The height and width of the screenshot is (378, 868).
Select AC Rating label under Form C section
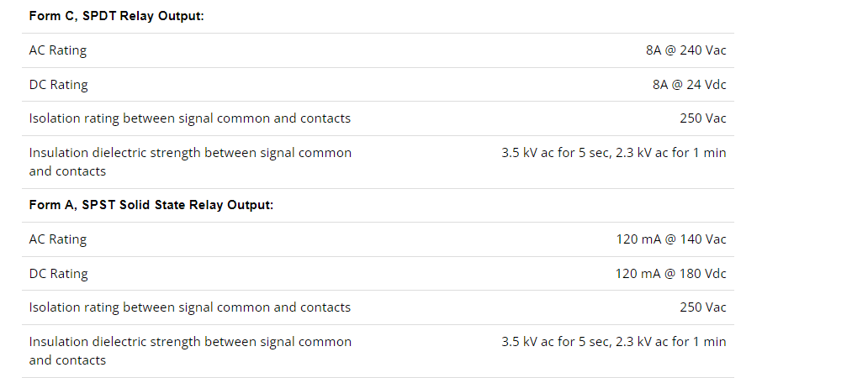(x=58, y=50)
